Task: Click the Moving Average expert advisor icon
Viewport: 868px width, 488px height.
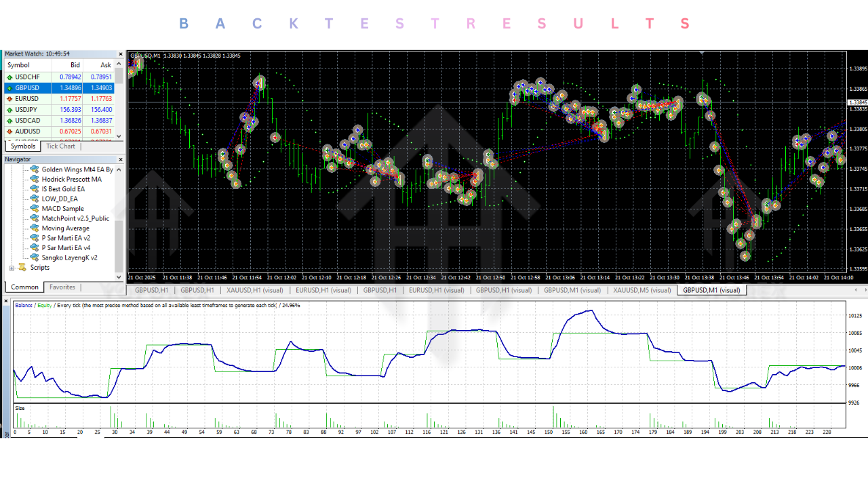Action: 34,228
